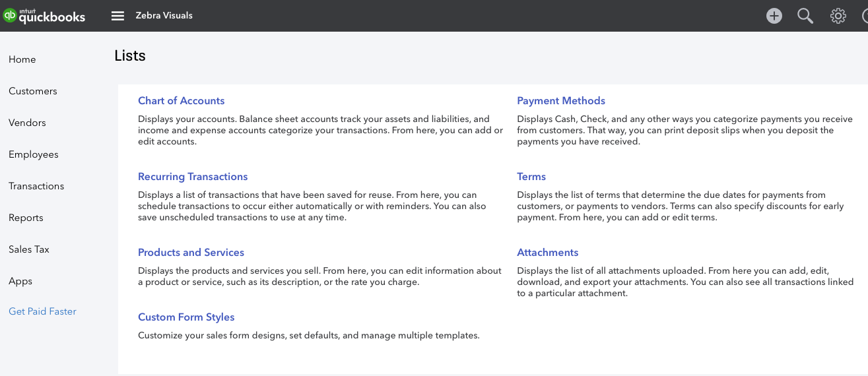
Task: Open the Attachments list
Action: [548, 253]
